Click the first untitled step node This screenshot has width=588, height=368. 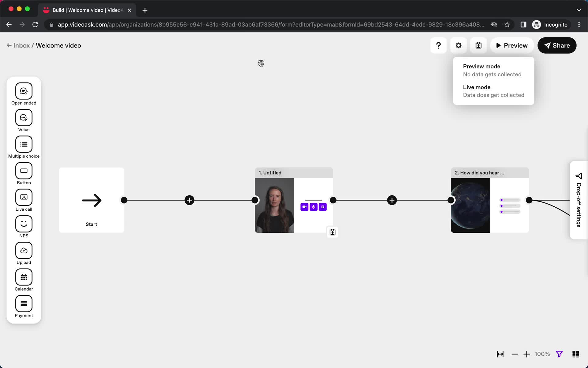[x=294, y=200]
